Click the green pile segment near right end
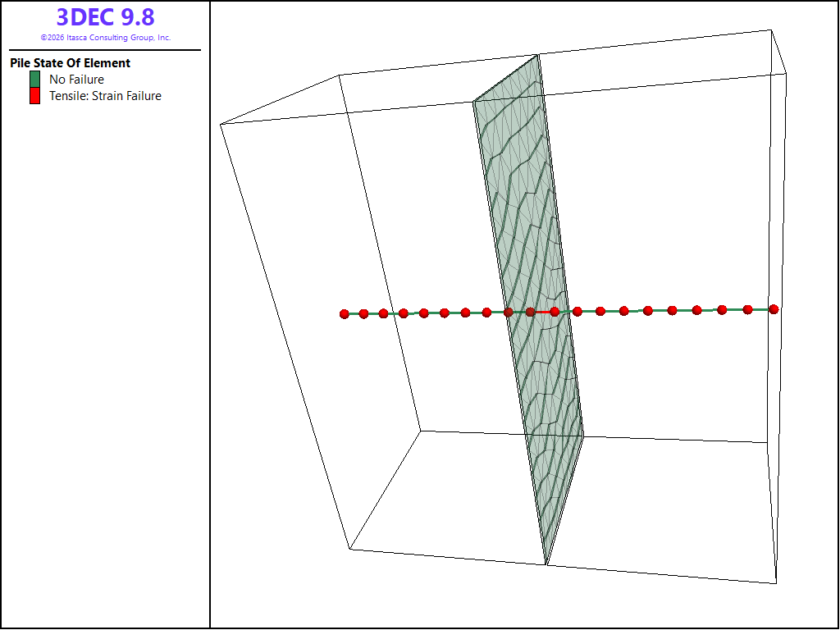840x630 pixels. click(x=735, y=309)
